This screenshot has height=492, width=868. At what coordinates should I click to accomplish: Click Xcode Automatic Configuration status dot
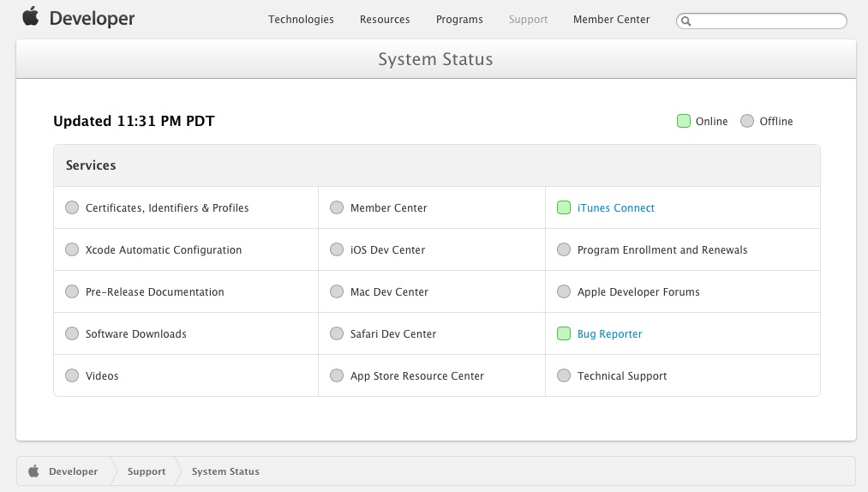pos(72,249)
